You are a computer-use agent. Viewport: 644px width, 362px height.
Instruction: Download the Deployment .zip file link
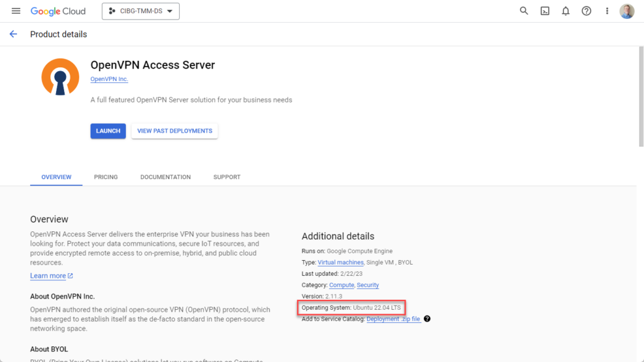point(394,319)
